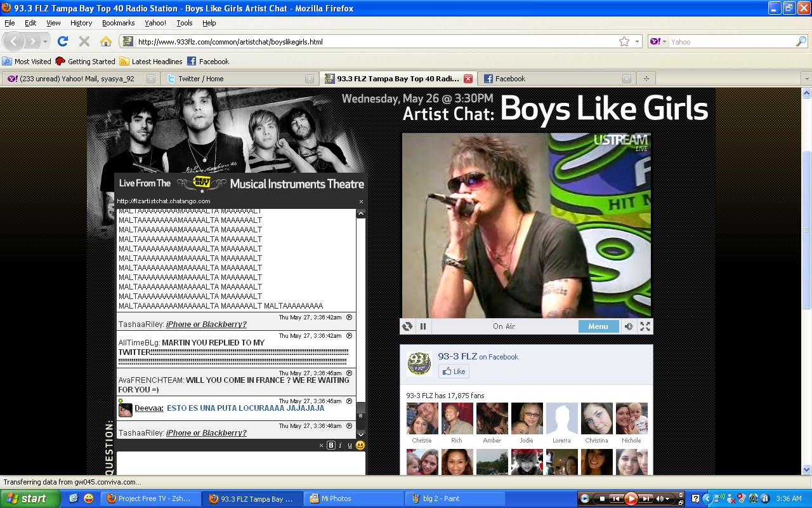Open the Bookmarks menu

click(118, 23)
